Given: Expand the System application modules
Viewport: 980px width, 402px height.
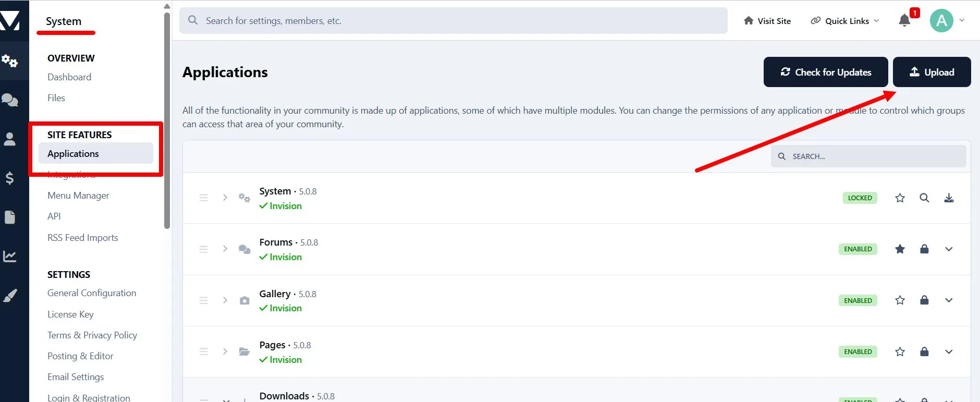Looking at the screenshot, I should (225, 198).
